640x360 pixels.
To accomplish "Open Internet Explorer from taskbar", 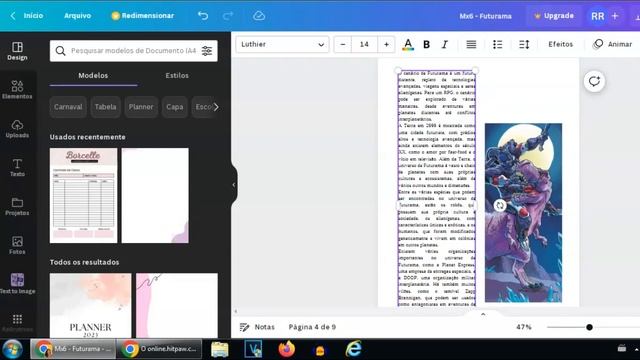I will (x=353, y=349).
